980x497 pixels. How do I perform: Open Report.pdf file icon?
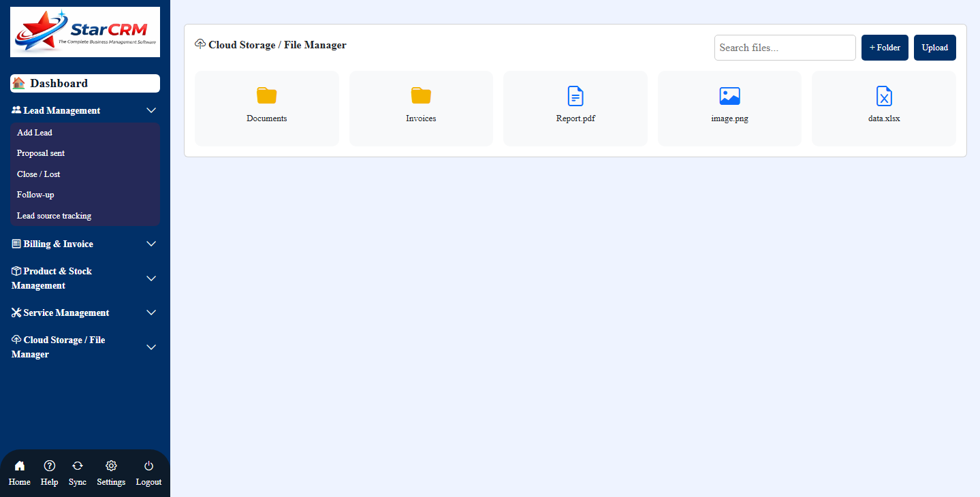click(x=575, y=95)
